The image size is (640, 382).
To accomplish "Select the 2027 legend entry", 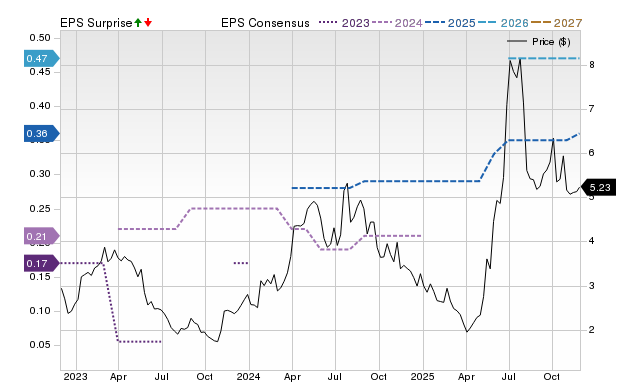I will [x=556, y=23].
